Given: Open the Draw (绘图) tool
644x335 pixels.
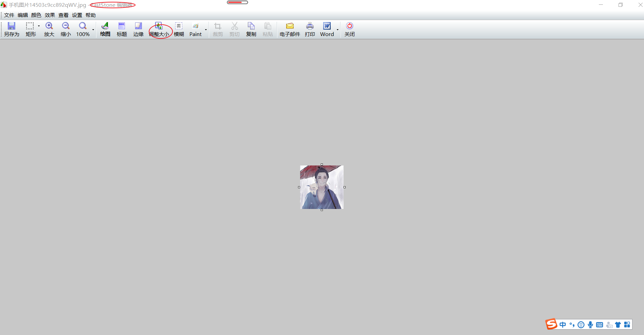Looking at the screenshot, I should tap(105, 29).
